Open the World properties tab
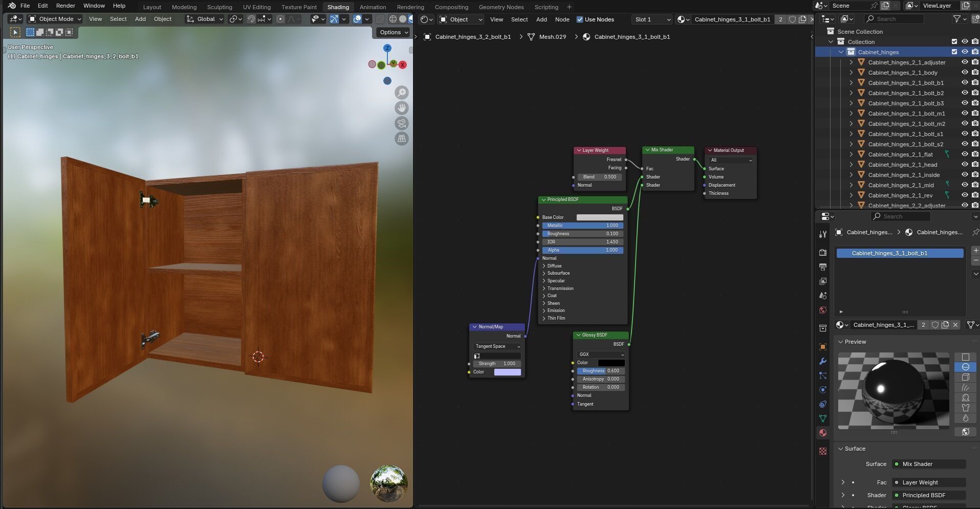This screenshot has height=509, width=980. 823,310
